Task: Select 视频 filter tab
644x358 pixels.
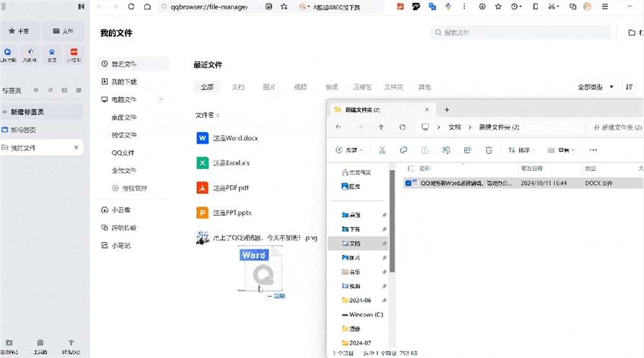Action: (300, 87)
